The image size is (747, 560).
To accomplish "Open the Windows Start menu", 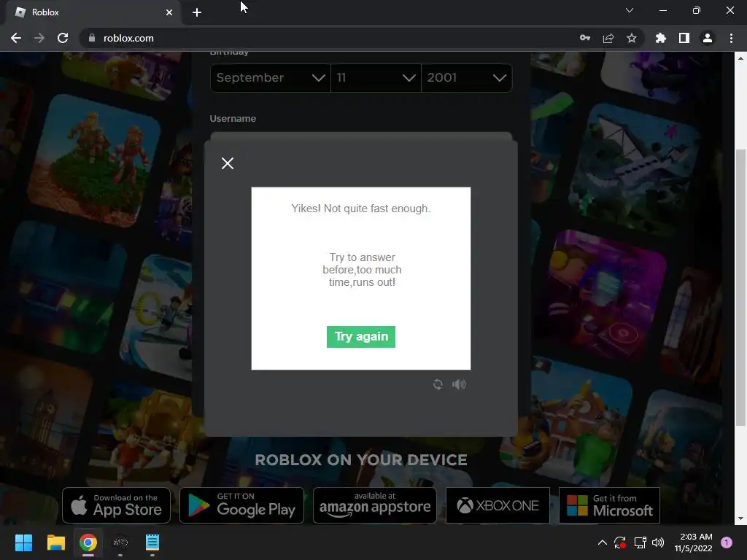I will (23, 542).
